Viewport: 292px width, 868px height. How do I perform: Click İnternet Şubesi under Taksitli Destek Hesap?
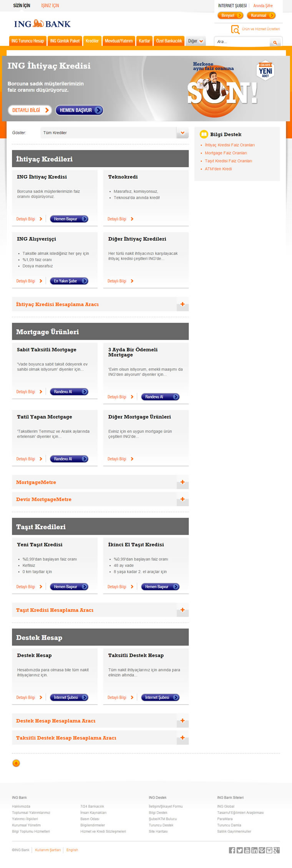click(x=160, y=697)
